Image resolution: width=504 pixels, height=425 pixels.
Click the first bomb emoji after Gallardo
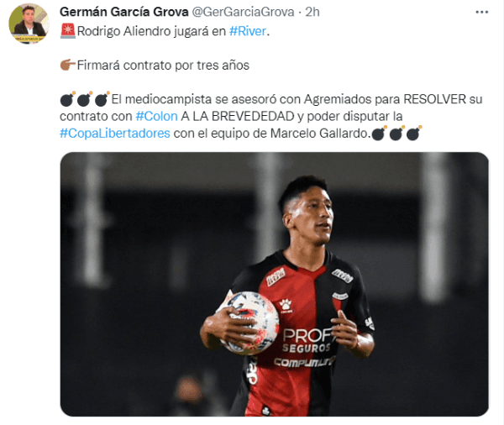pos(380,133)
